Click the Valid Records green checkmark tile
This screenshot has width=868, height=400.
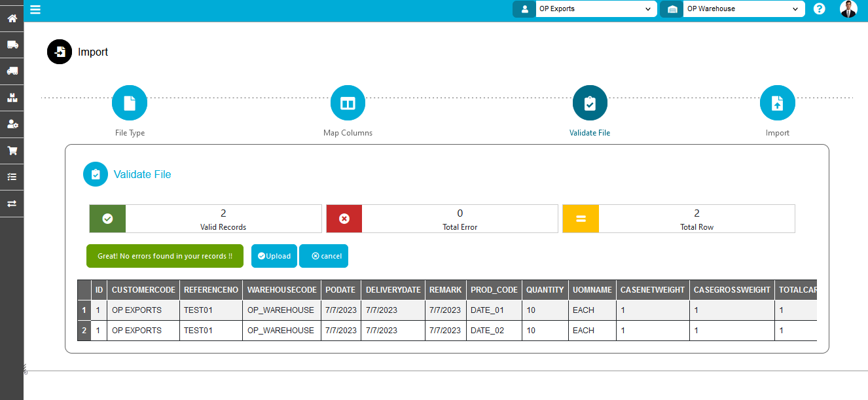(107, 219)
